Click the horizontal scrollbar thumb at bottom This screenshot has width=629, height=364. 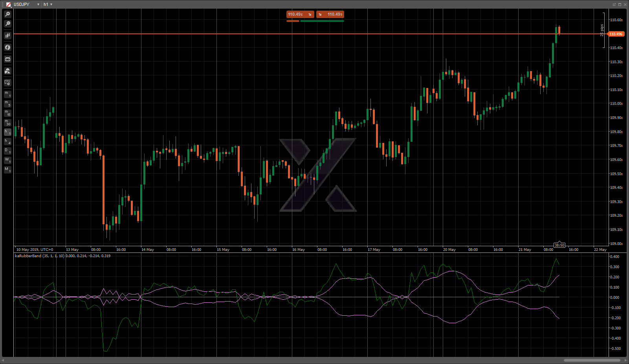[592, 360]
